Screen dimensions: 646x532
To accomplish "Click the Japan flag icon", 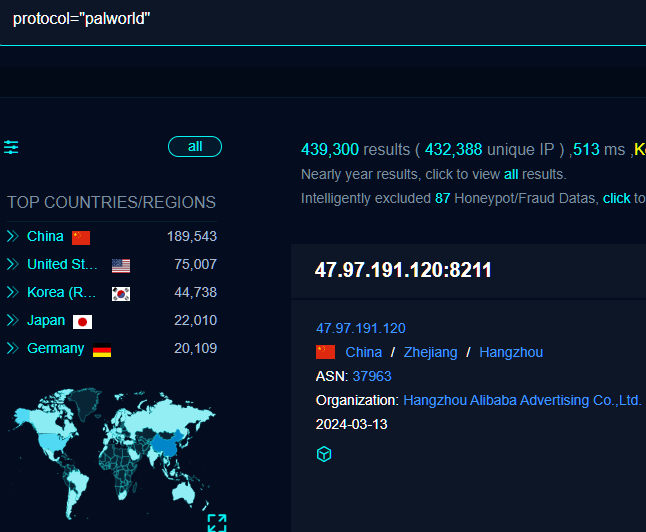I will [x=82, y=321].
